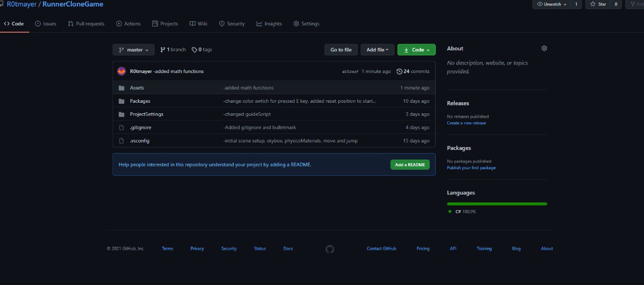Open the Releases heading link
The height and width of the screenshot is (285, 644).
tap(458, 103)
